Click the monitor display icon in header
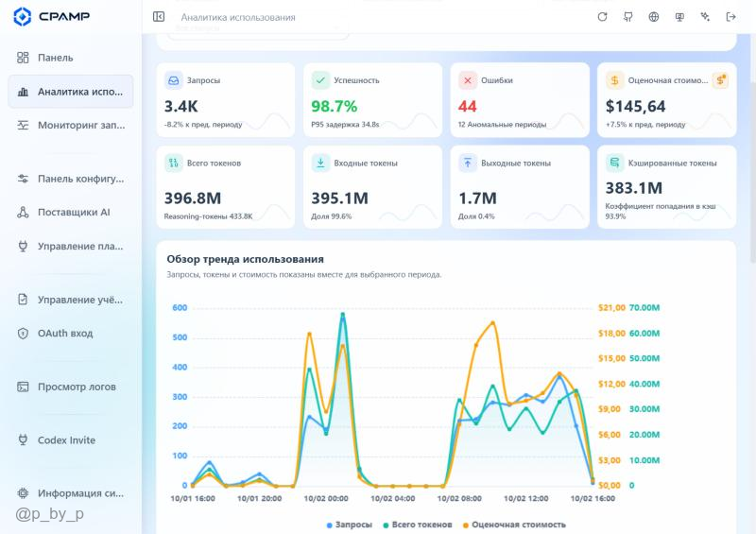 [x=679, y=17]
